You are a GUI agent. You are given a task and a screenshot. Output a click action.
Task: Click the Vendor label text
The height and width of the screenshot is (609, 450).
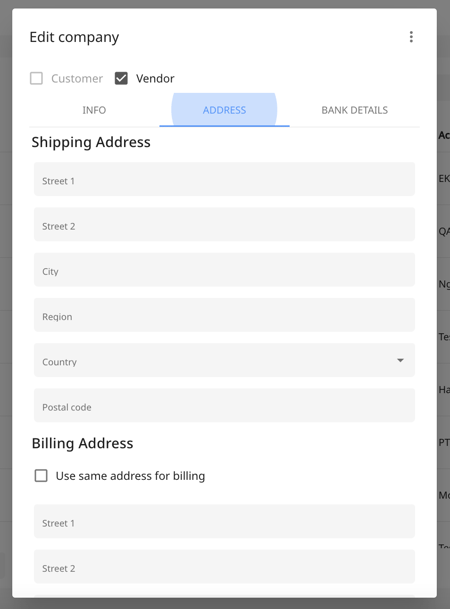(155, 78)
